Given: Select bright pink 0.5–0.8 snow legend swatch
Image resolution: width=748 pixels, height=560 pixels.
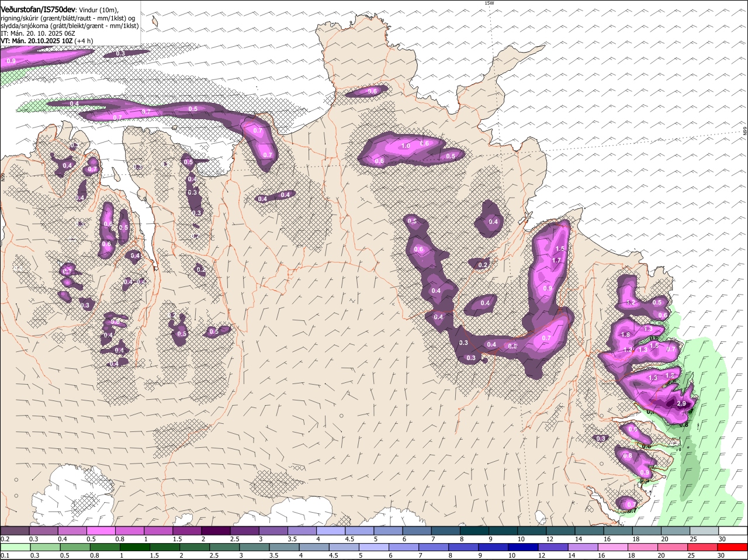Looking at the screenshot, I should [101, 531].
